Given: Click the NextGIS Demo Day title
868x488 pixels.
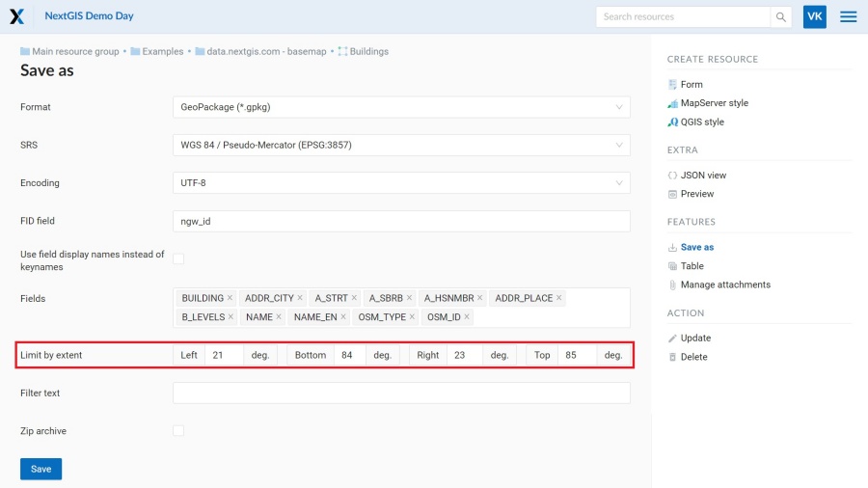Looking at the screenshot, I should [x=89, y=16].
